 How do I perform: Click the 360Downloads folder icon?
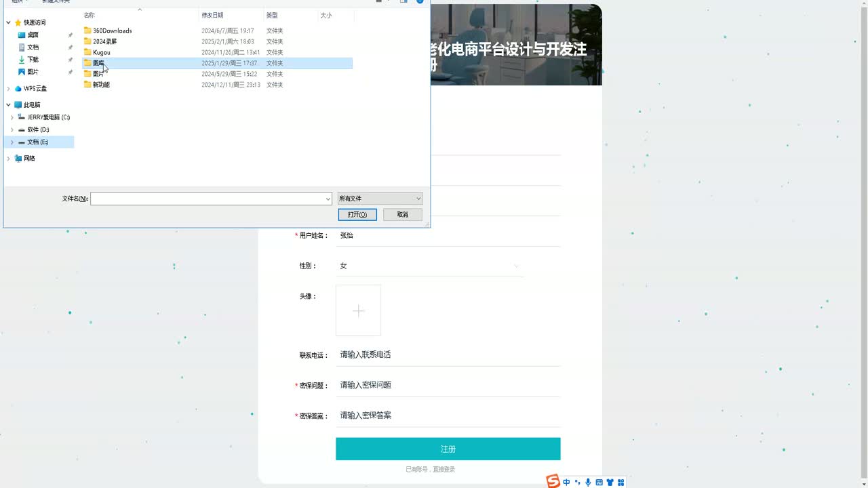pyautogui.click(x=87, y=30)
